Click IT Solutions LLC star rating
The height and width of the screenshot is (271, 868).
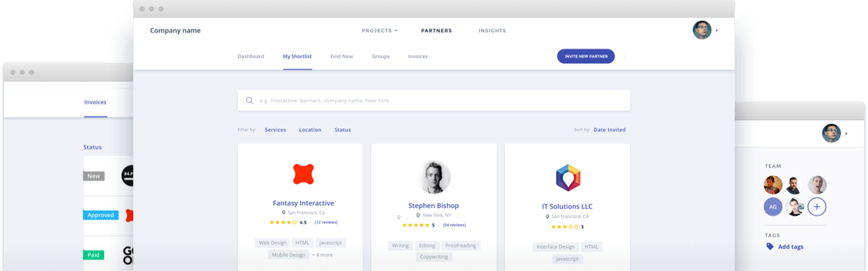coord(565,226)
